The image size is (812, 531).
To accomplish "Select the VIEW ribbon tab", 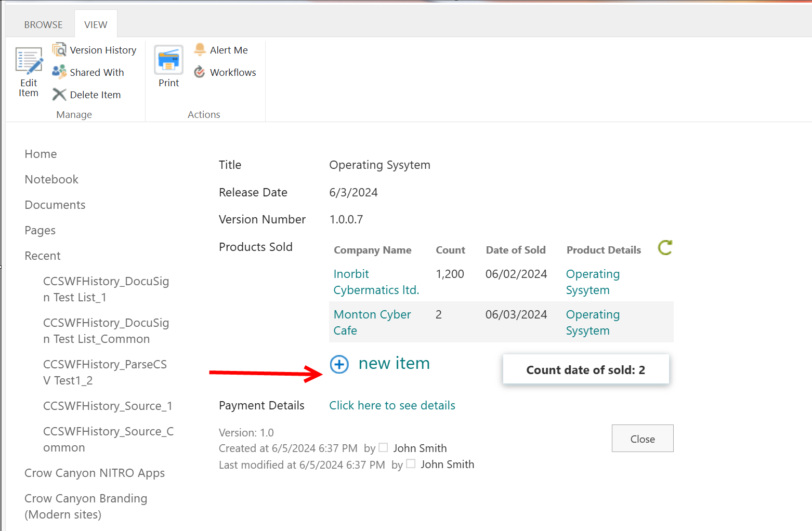I will [x=96, y=24].
